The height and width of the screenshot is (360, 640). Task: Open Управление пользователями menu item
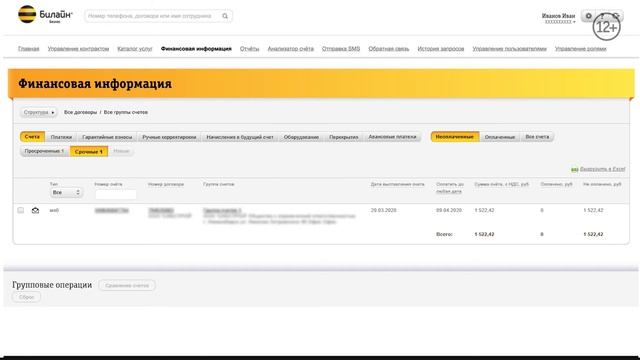509,49
